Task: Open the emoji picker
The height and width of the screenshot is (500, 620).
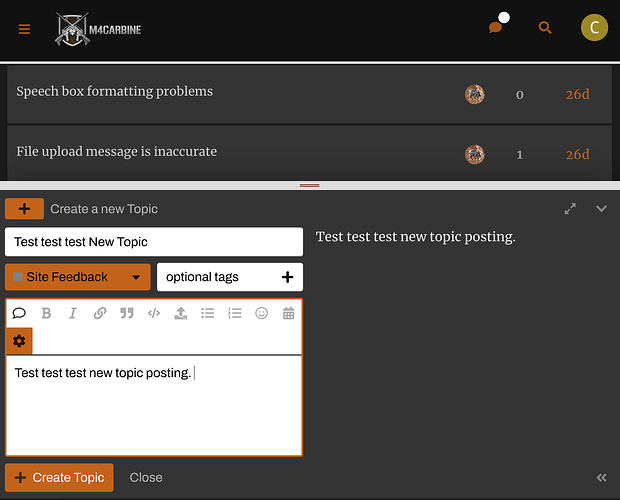Action: tap(262, 313)
